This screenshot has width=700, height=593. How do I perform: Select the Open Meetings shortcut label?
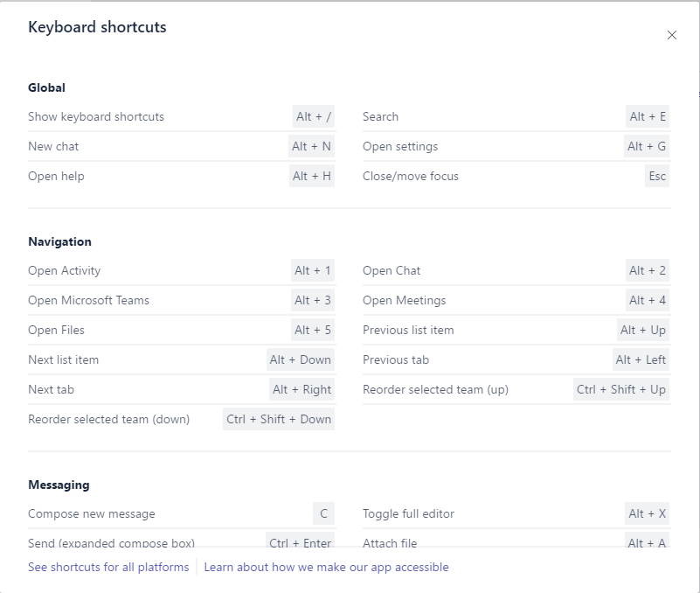tap(404, 300)
